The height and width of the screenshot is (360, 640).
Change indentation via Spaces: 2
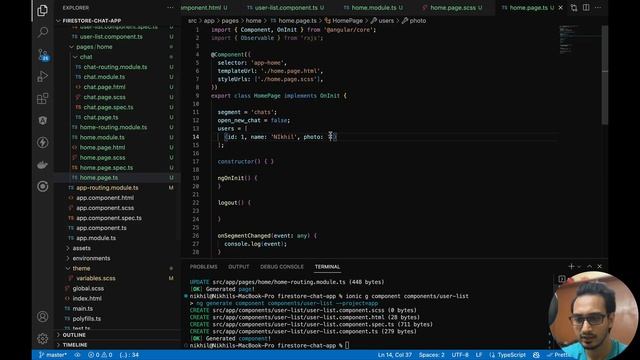(x=431, y=355)
